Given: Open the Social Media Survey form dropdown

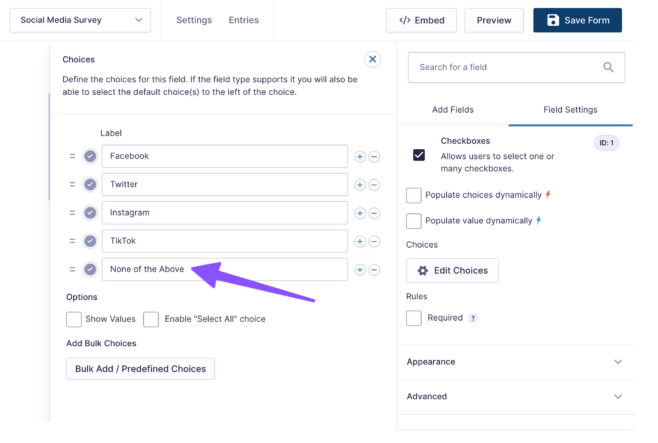Looking at the screenshot, I should [80, 20].
